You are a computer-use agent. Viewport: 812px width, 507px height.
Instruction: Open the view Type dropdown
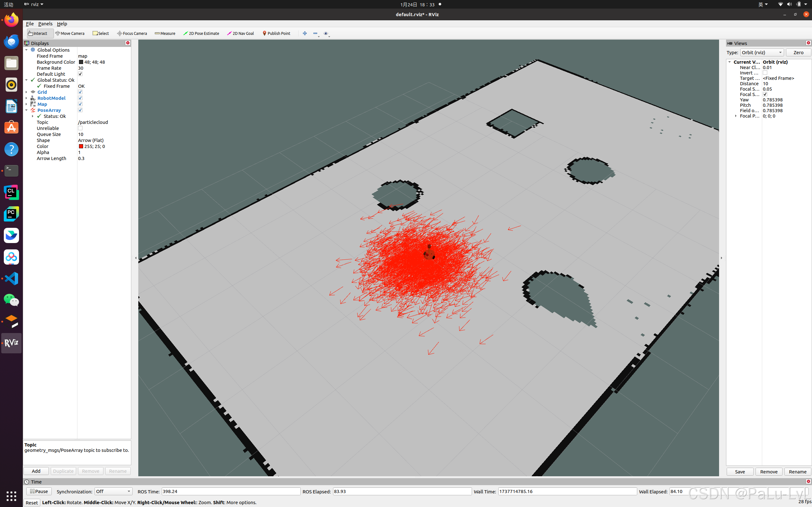[x=762, y=52]
